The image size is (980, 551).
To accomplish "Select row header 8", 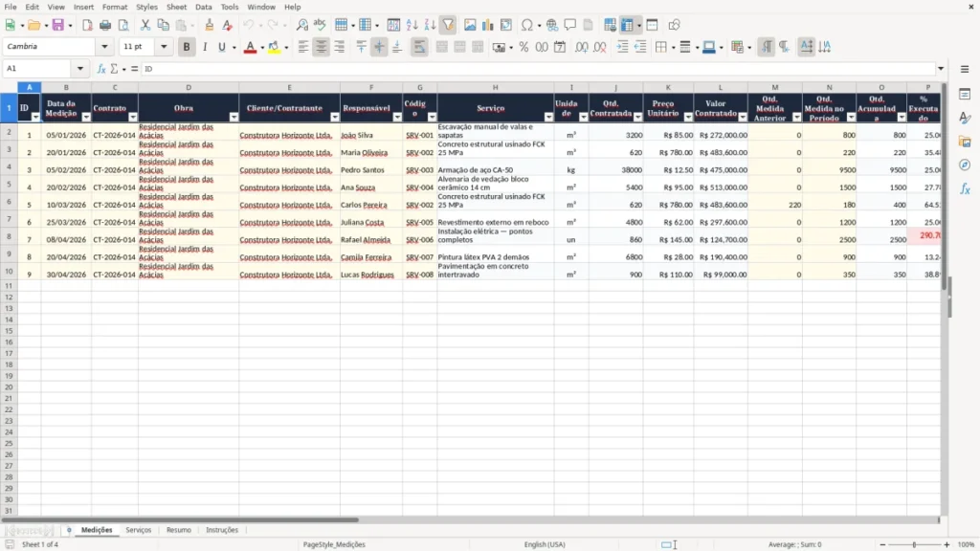I will click(9, 236).
